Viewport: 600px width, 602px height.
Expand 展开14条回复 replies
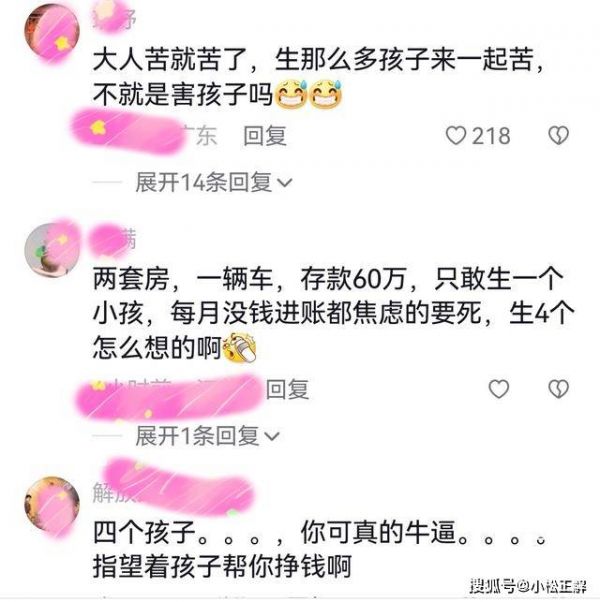[x=213, y=182]
